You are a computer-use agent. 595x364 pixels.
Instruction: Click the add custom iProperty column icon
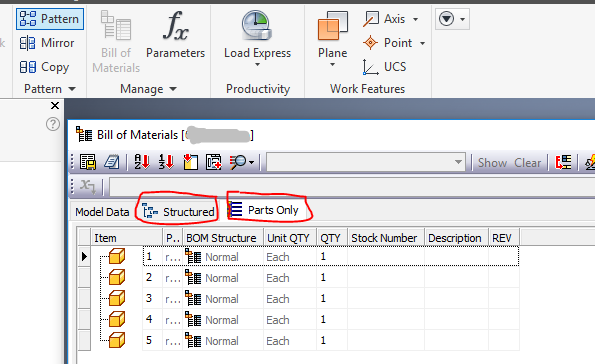click(x=190, y=162)
